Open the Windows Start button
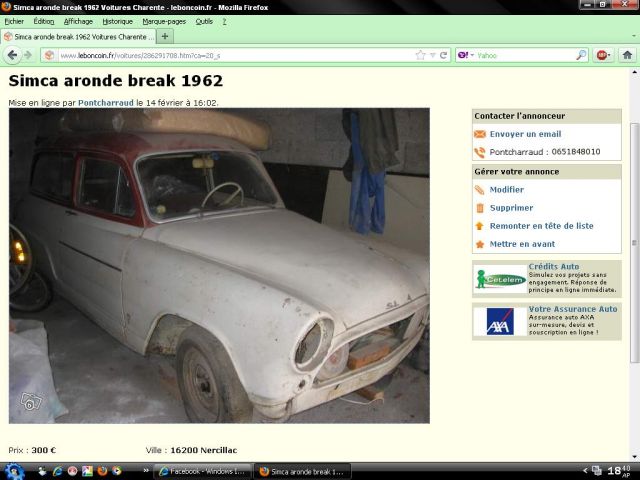Screen dimensions: 640x480 (x=14, y=471)
